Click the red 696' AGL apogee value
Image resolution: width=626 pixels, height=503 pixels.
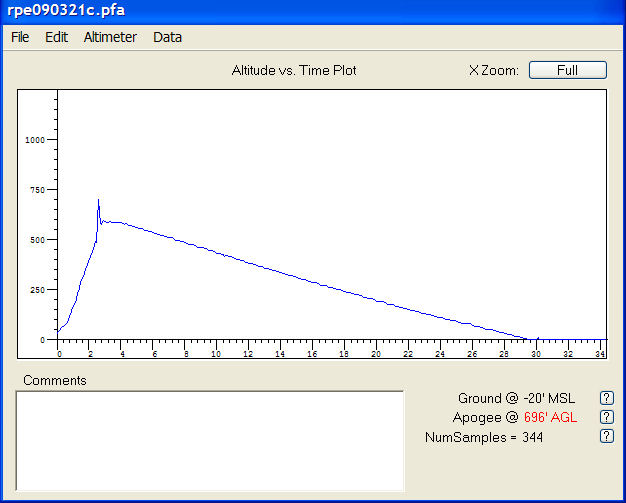(x=551, y=418)
